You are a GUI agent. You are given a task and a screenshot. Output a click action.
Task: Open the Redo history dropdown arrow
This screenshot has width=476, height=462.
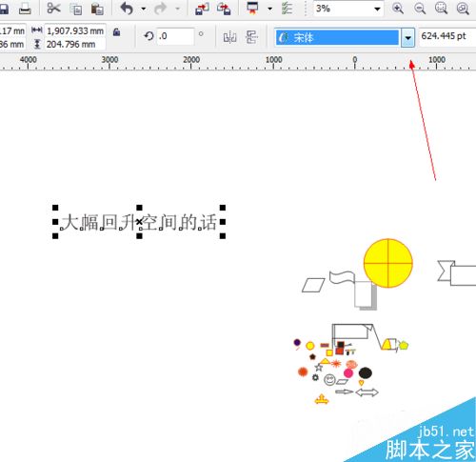pyautogui.click(x=177, y=9)
